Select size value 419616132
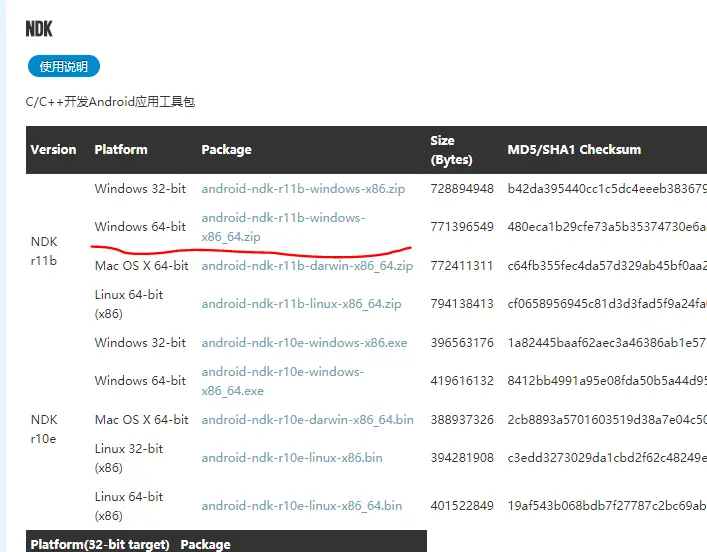This screenshot has height=552, width=707. [x=462, y=381]
